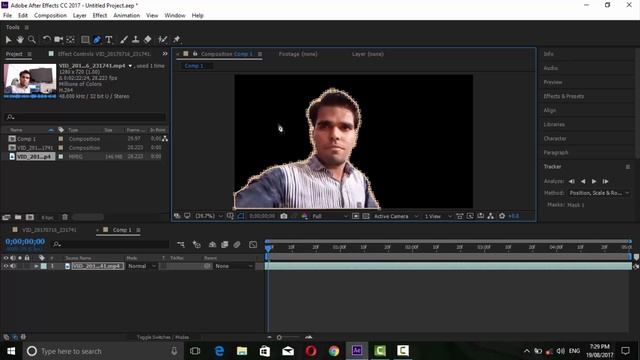
Task: Create a new folder in Project panel
Action: (18, 217)
